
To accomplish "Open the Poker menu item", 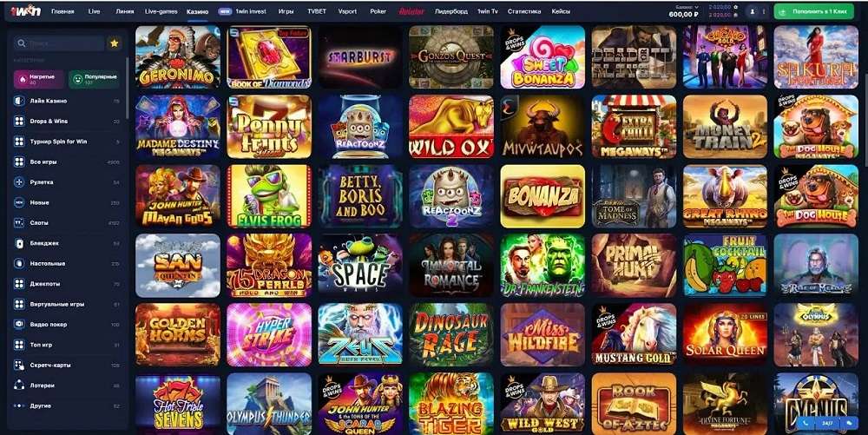I will (x=378, y=11).
